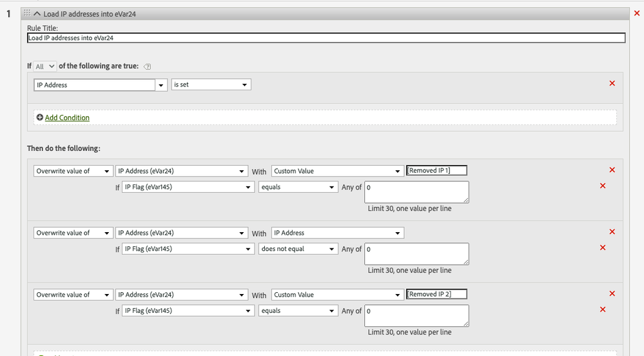Click the Removed IP 2 custom value field

pyautogui.click(x=436, y=294)
